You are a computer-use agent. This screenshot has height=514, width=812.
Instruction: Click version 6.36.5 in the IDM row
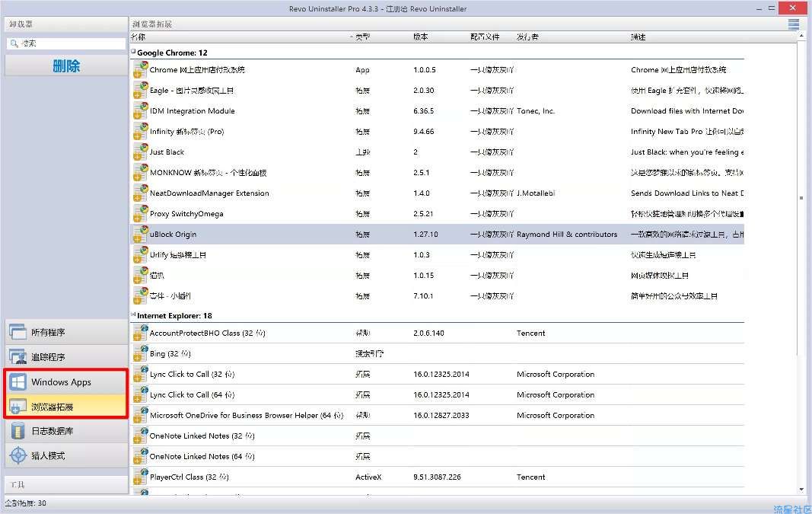click(424, 111)
